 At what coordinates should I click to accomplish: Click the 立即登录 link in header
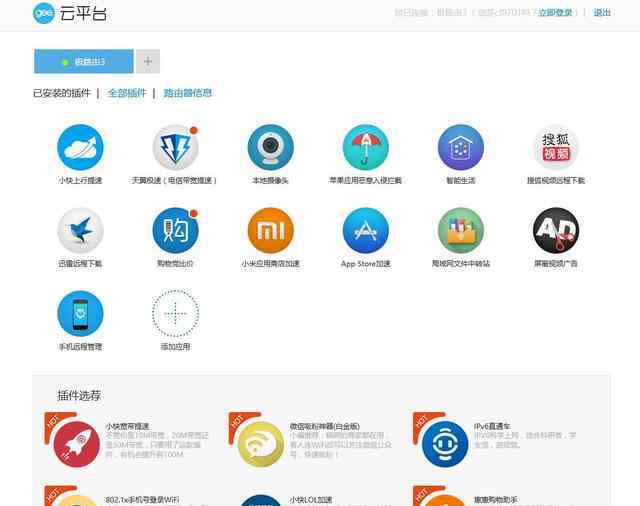pyautogui.click(x=555, y=13)
